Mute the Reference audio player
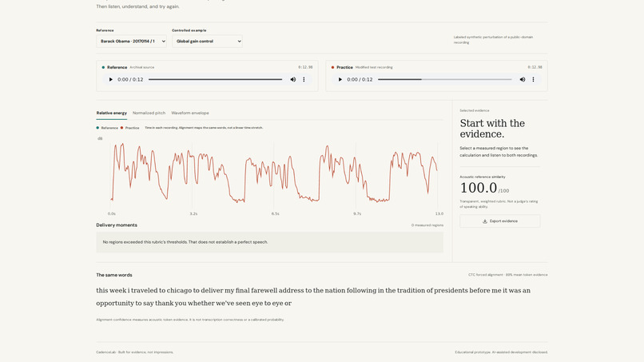This screenshot has width=644, height=362. [293, 80]
